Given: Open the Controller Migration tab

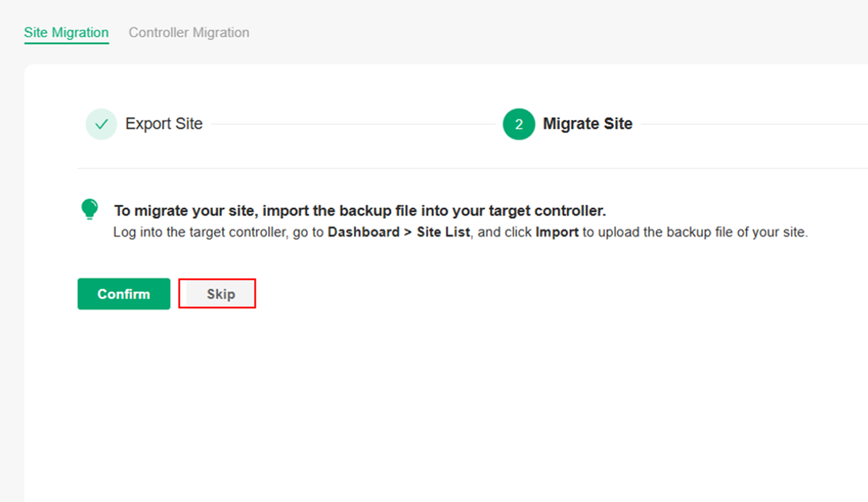Looking at the screenshot, I should [189, 33].
